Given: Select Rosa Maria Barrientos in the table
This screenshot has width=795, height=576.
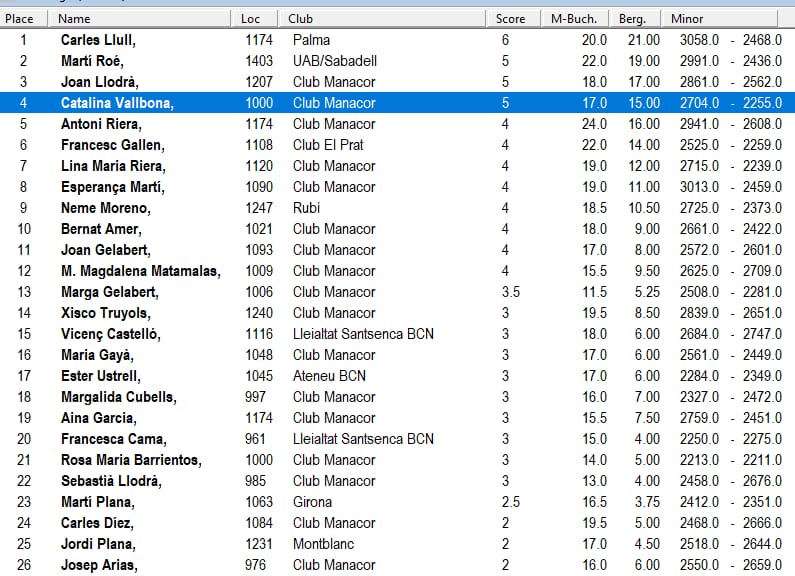Looking at the screenshot, I should click(130, 460).
